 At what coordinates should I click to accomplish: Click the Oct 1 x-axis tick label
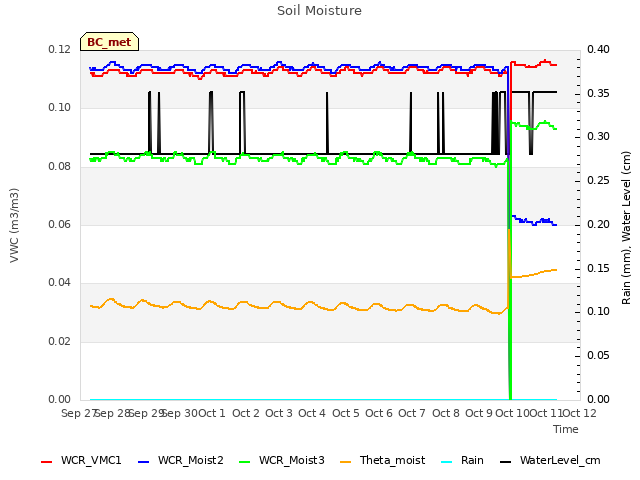(x=212, y=413)
